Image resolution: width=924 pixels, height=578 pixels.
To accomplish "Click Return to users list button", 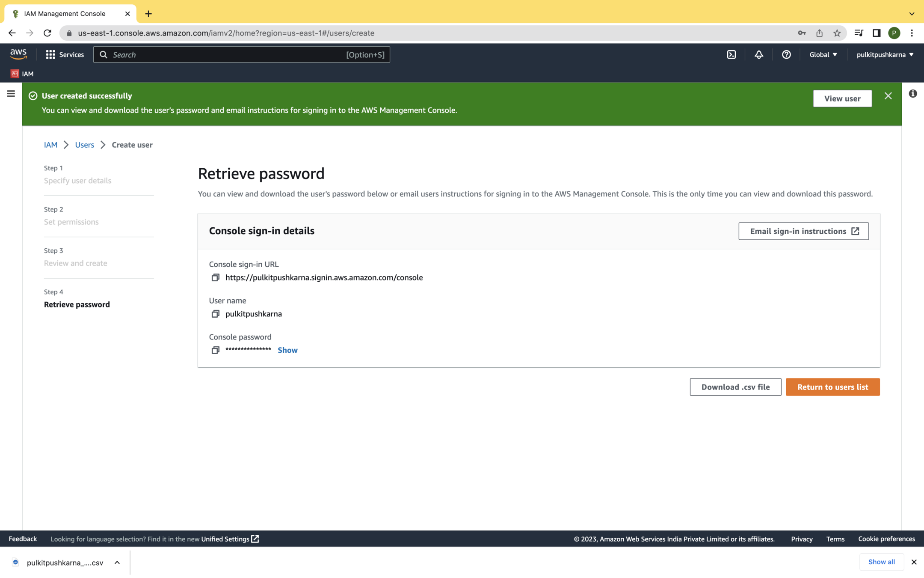I will 832,387.
